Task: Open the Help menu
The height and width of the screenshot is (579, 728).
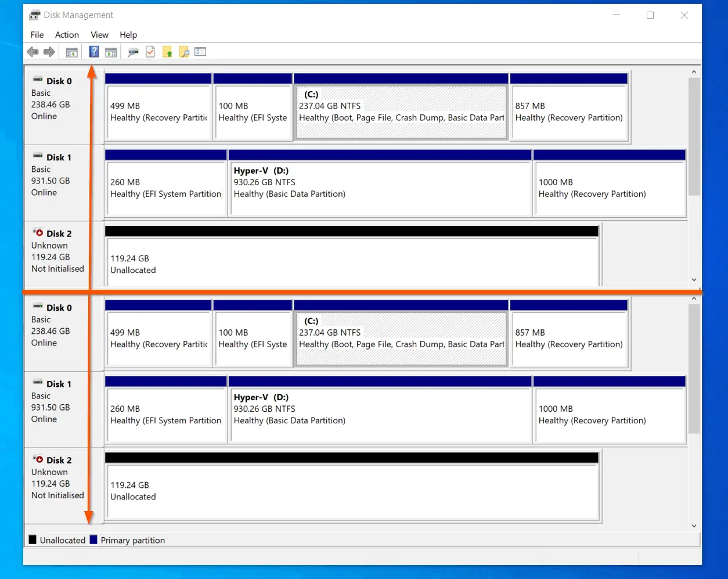Action: click(x=128, y=35)
